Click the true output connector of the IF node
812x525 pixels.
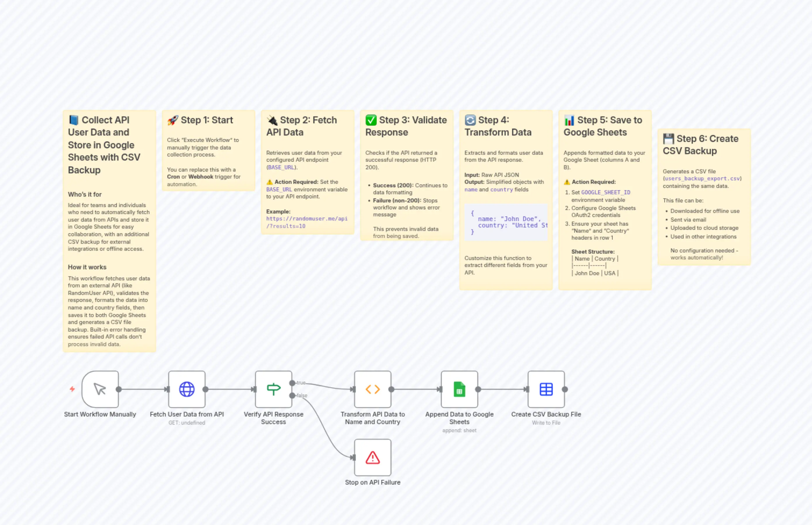(x=292, y=383)
